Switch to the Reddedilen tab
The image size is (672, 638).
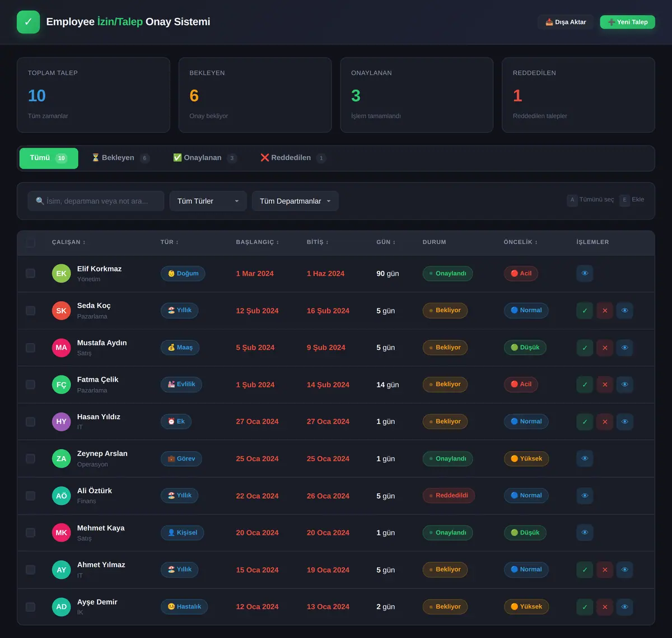click(x=293, y=158)
